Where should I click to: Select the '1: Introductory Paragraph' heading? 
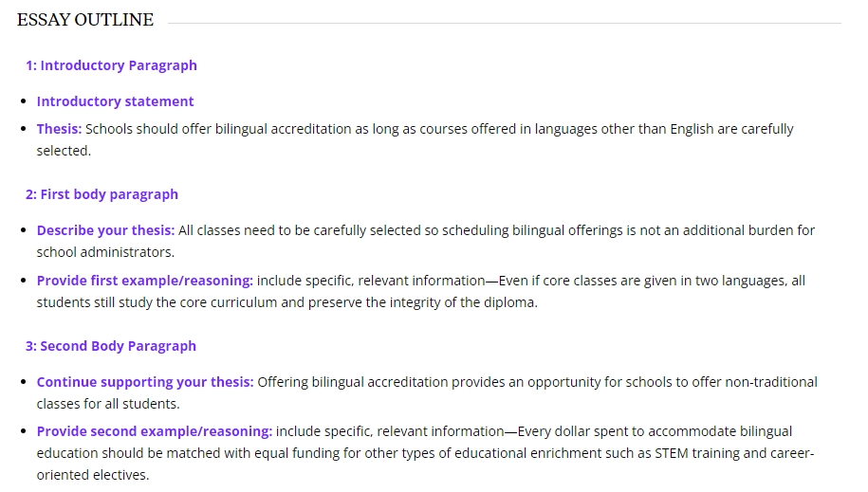pyautogui.click(x=111, y=65)
